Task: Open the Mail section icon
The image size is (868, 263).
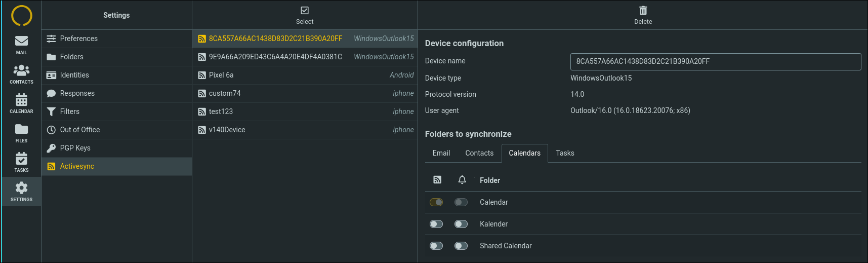Action: [21, 41]
